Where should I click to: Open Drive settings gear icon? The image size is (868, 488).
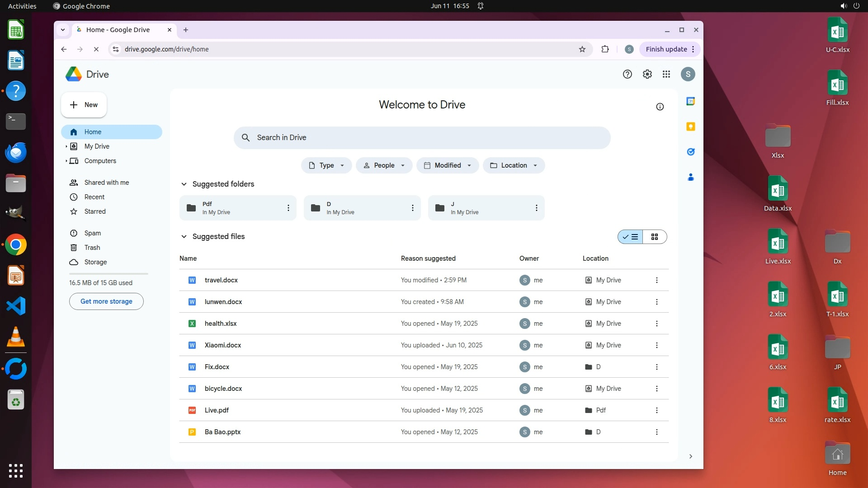[x=647, y=74]
